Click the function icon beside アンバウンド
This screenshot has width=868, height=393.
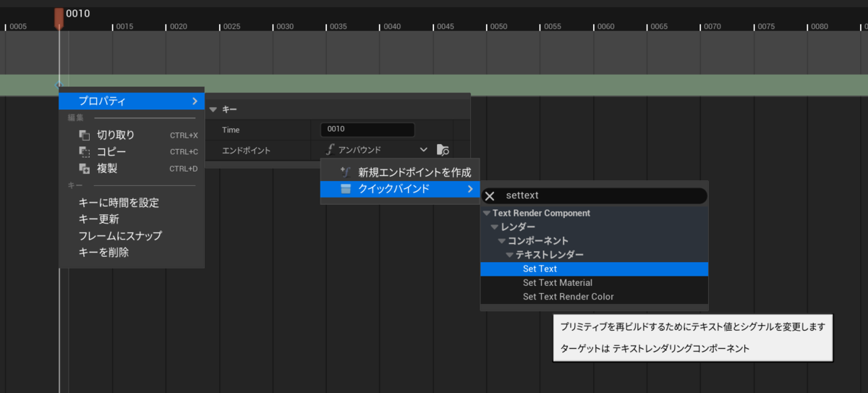click(331, 149)
